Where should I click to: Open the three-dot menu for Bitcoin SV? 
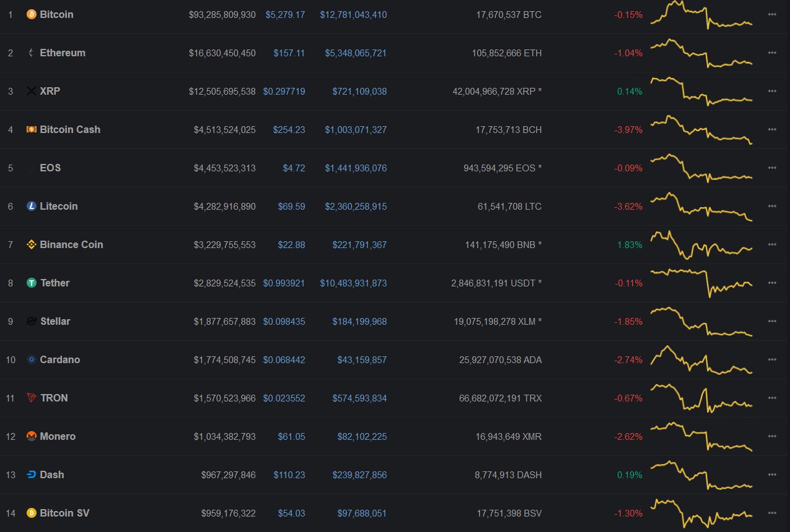click(x=772, y=513)
